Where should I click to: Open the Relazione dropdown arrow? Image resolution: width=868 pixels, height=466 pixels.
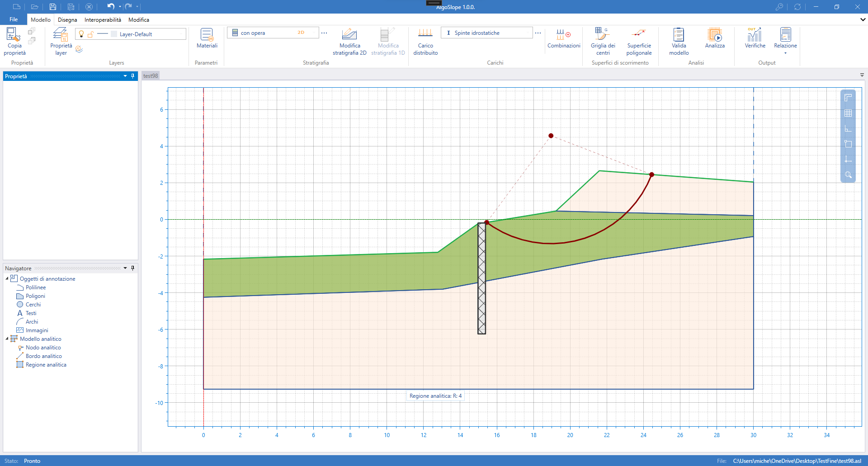pyautogui.click(x=785, y=53)
